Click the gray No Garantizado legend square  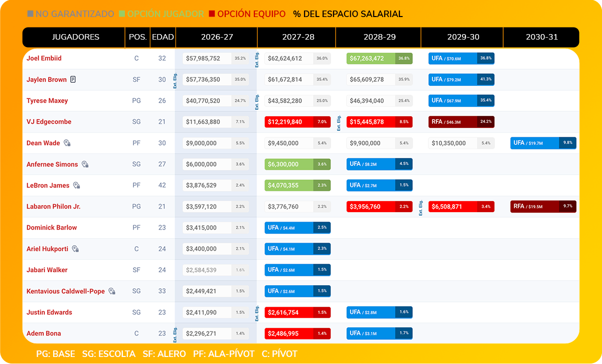[x=30, y=14]
